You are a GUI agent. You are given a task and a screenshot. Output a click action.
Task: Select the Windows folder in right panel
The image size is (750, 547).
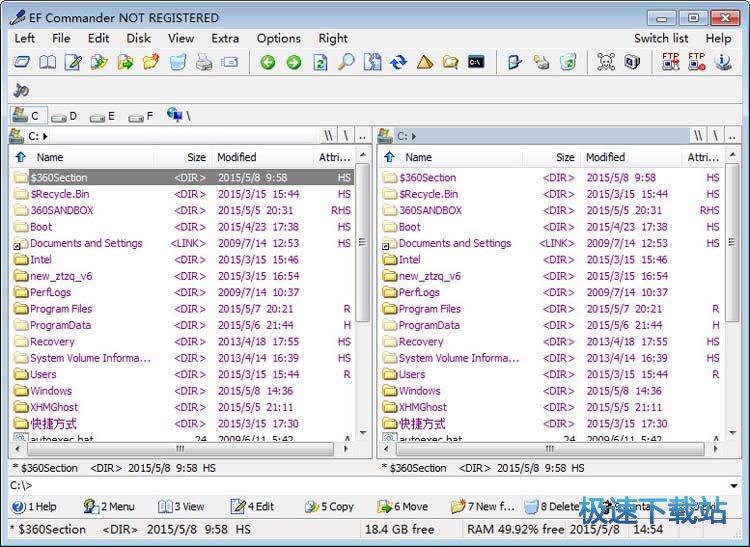point(419,391)
